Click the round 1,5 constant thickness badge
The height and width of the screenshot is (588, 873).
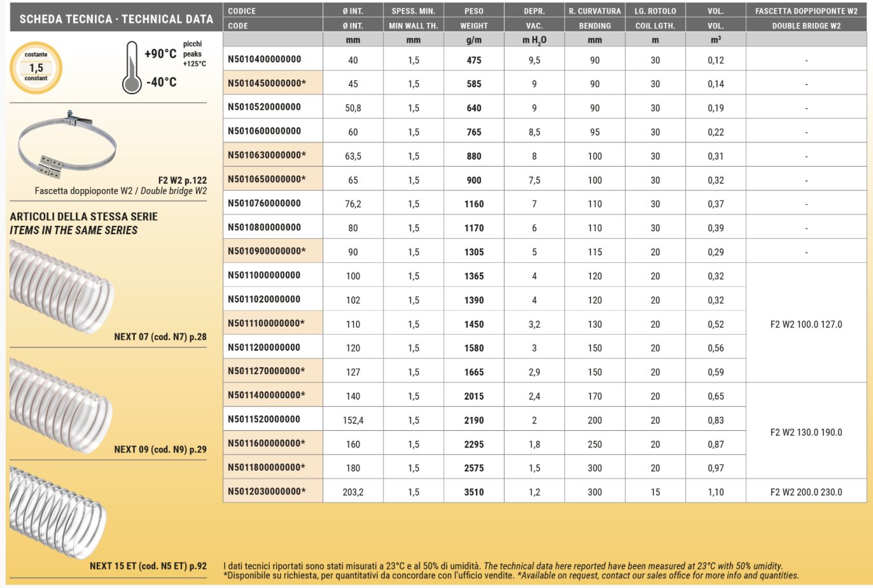(36, 67)
